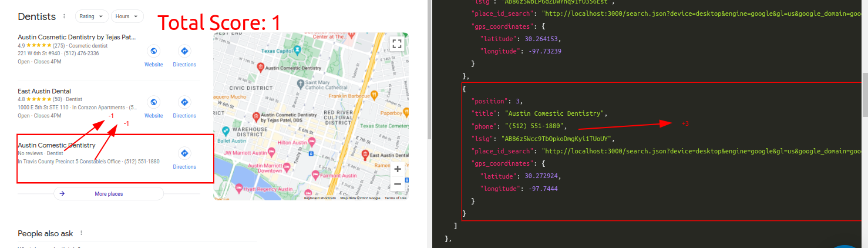
Task: Open the People also ask three-dot menu
Action: pyautogui.click(x=81, y=233)
